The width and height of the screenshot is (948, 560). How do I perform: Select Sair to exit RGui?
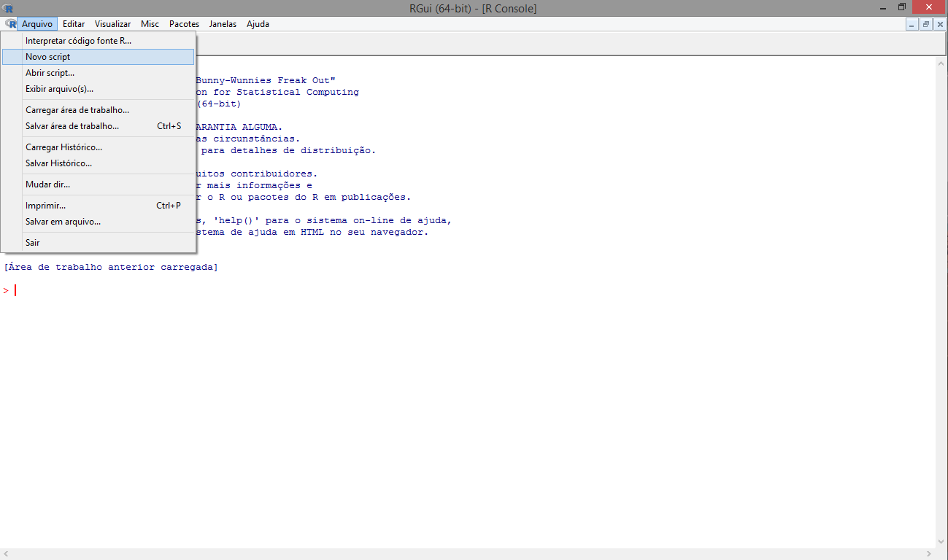tap(33, 243)
